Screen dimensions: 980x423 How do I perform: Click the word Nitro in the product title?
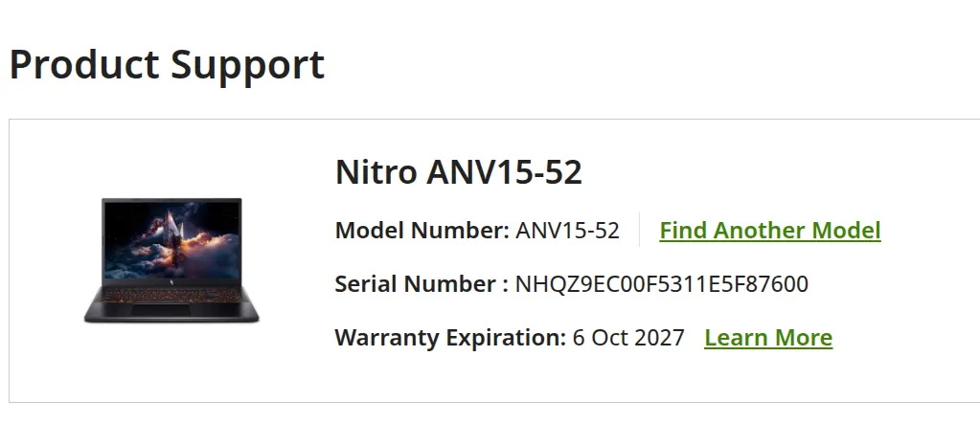pyautogui.click(x=376, y=172)
